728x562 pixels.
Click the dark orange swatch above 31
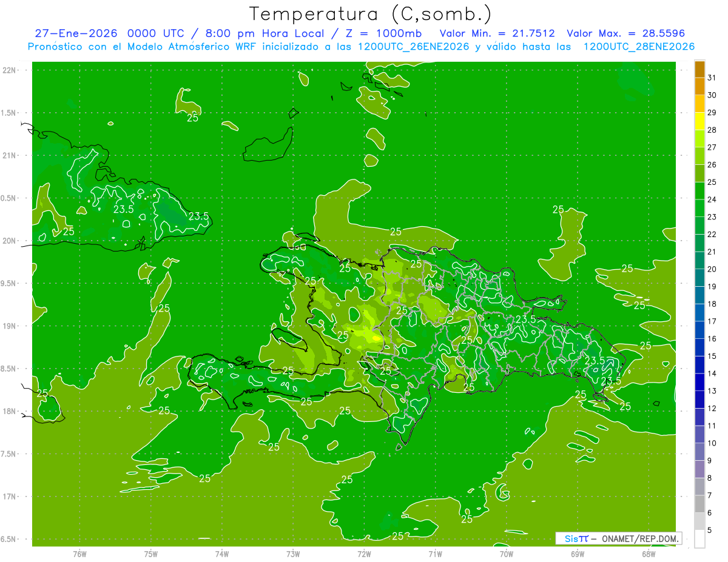click(699, 69)
